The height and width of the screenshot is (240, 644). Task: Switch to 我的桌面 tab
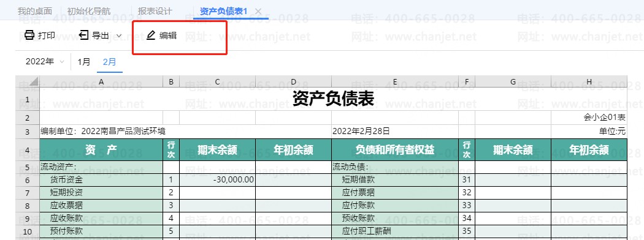click(x=35, y=11)
